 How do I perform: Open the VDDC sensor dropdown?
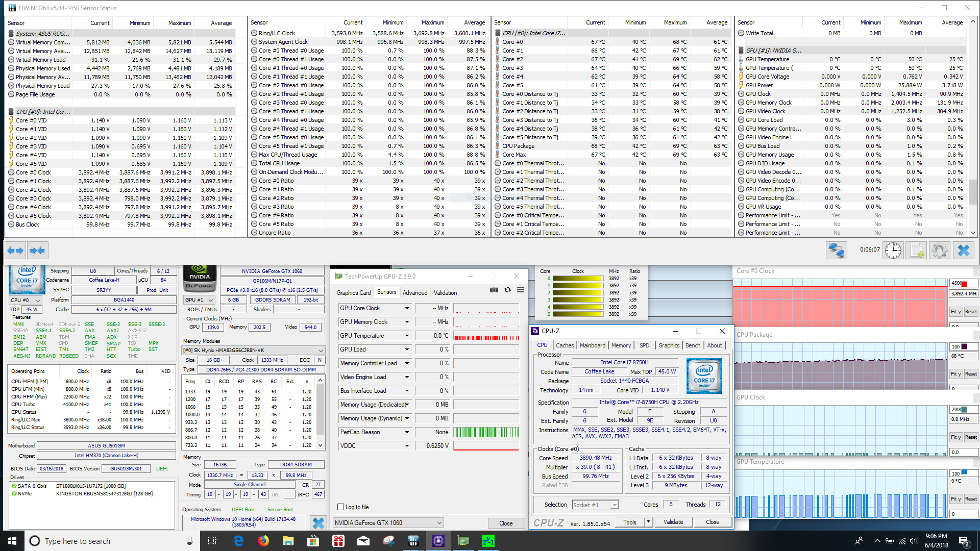pos(407,446)
